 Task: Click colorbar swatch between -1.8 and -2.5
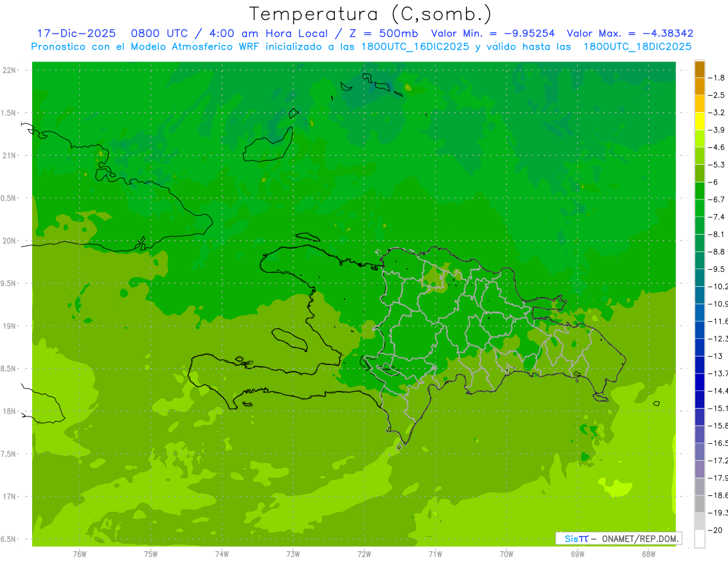point(699,87)
